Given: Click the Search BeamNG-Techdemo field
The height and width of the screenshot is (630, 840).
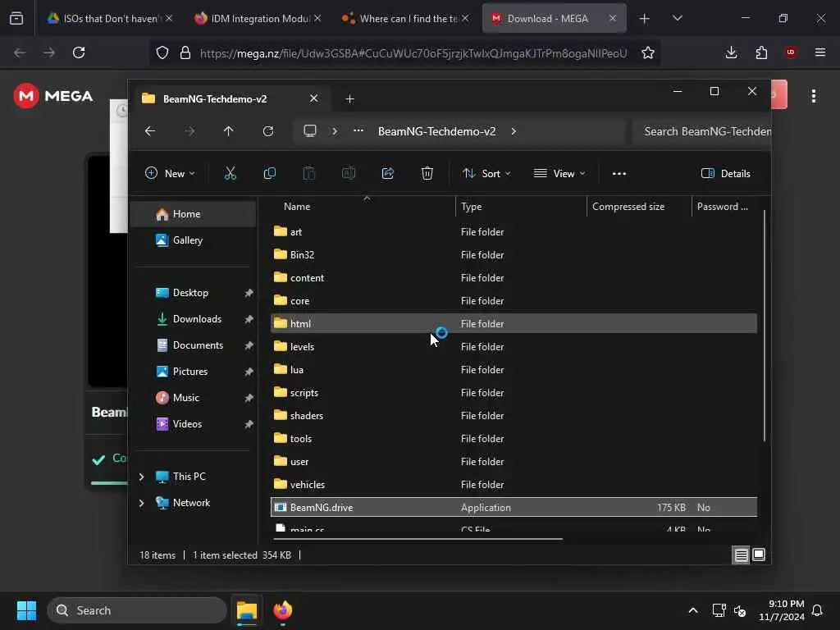Looking at the screenshot, I should click(702, 131).
